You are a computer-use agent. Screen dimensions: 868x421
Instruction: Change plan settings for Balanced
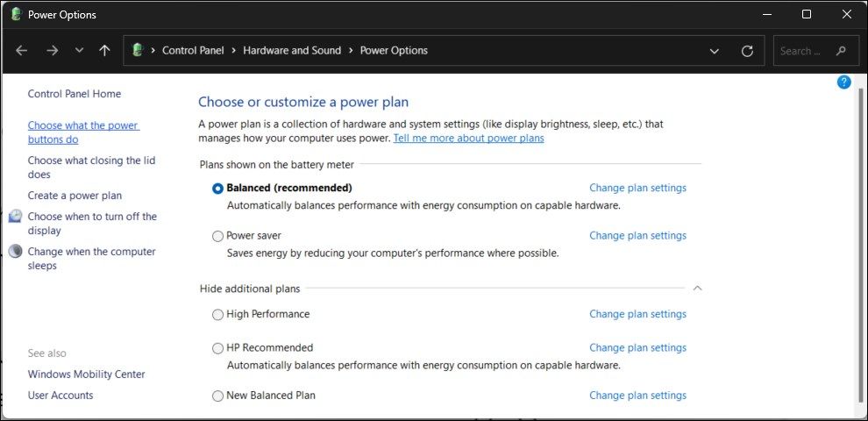click(637, 188)
